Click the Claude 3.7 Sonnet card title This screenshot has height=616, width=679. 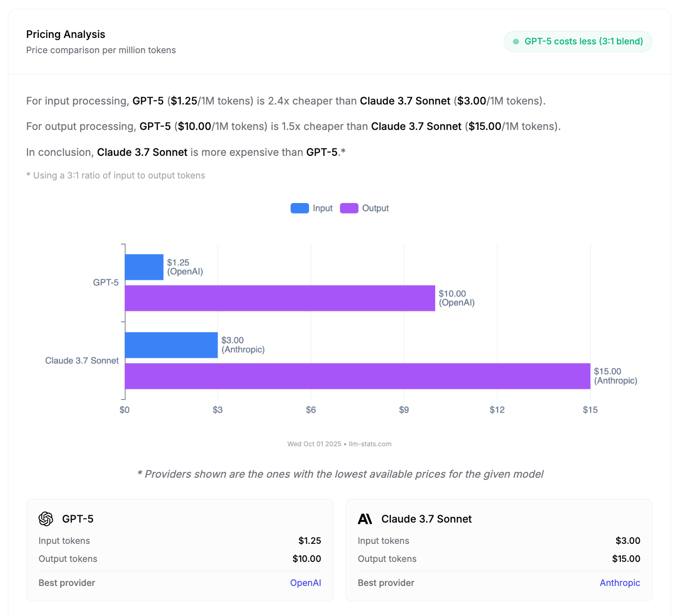[x=426, y=519]
